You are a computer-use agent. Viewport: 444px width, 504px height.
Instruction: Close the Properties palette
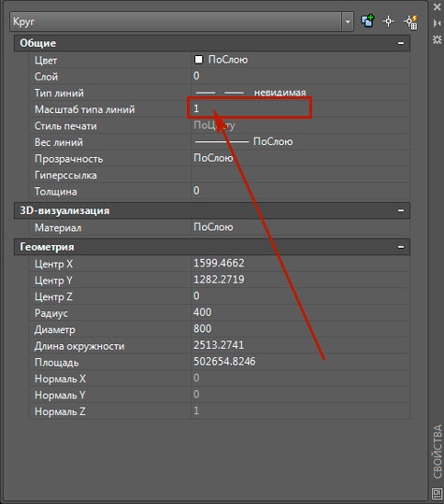[437, 7]
